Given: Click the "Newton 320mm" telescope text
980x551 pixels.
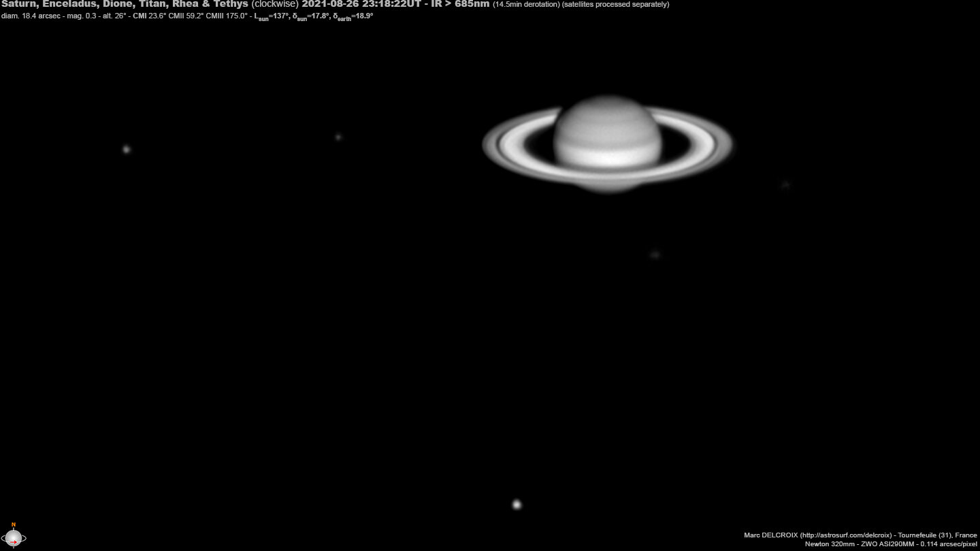Looking at the screenshot, I should [x=828, y=544].
